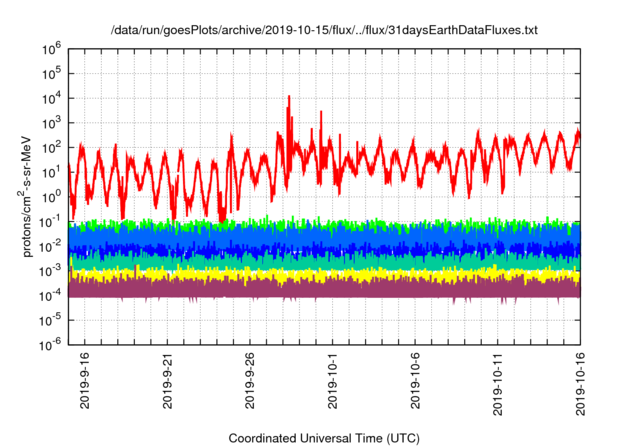640x448 pixels.
Task: Select the 2019-10-16 date tick label
Action: (x=580, y=385)
